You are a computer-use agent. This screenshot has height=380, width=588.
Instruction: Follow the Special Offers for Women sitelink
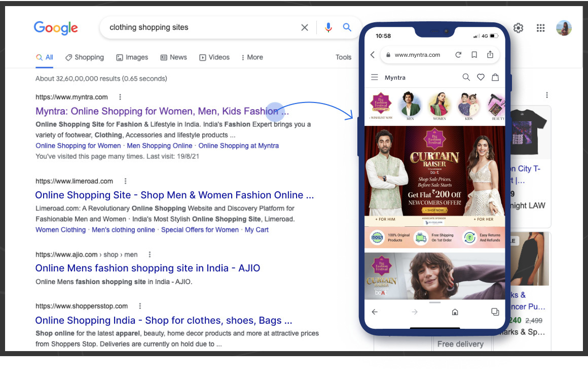click(200, 230)
